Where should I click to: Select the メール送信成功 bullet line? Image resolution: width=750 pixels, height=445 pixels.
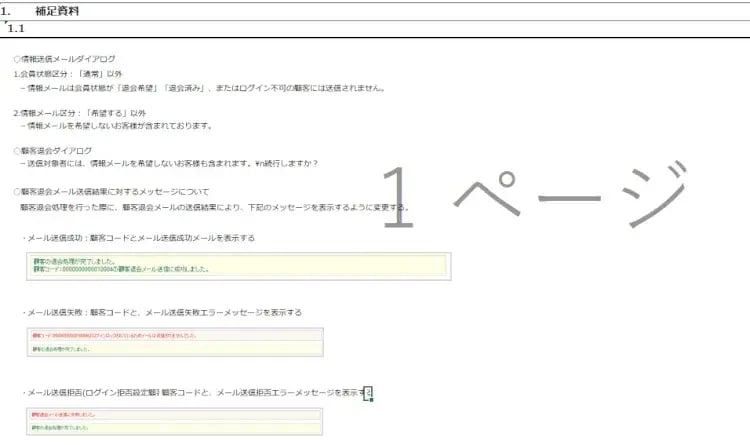pyautogui.click(x=140, y=238)
